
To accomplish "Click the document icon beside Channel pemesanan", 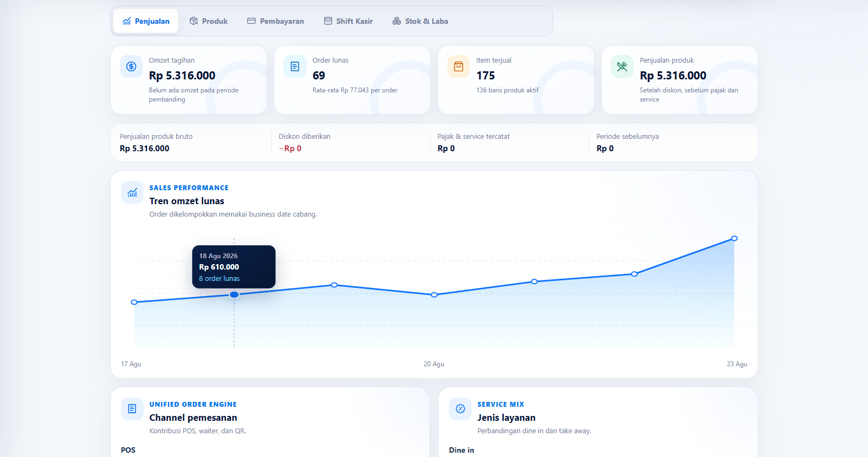I will pos(132,409).
